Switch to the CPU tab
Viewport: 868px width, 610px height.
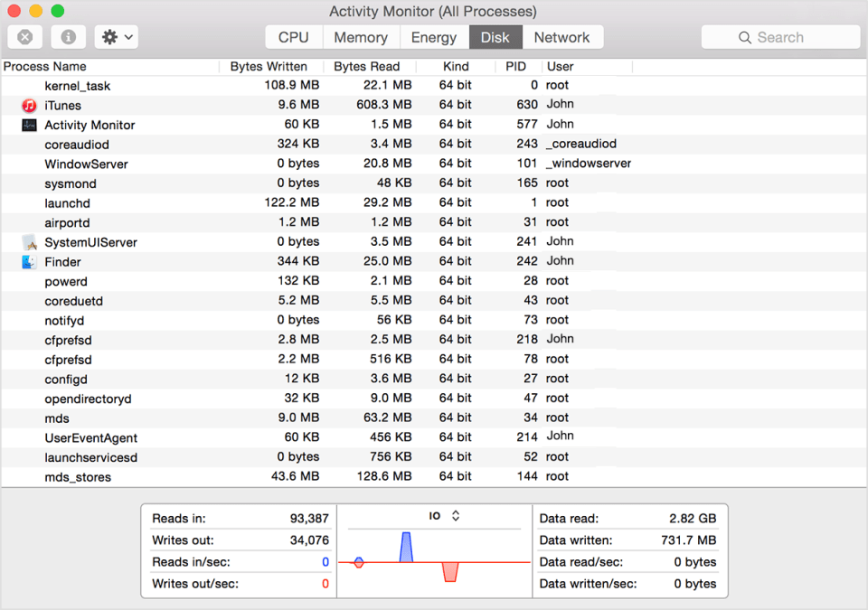pyautogui.click(x=292, y=37)
